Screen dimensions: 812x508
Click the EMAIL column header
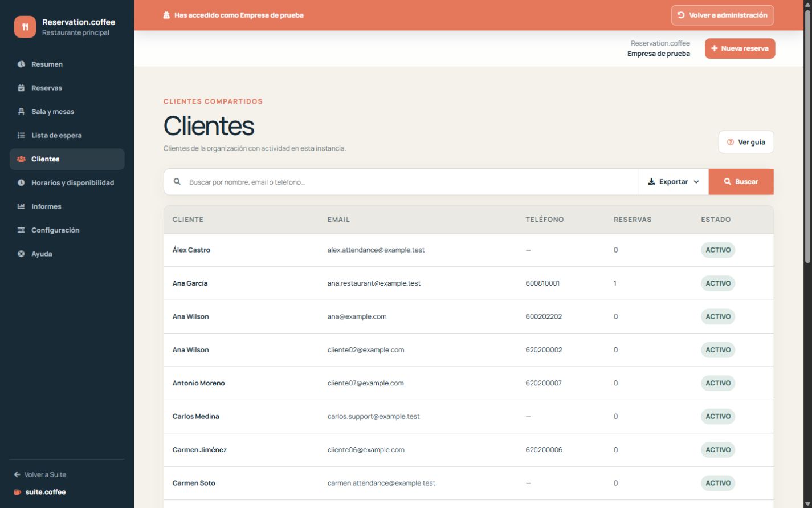(x=338, y=220)
